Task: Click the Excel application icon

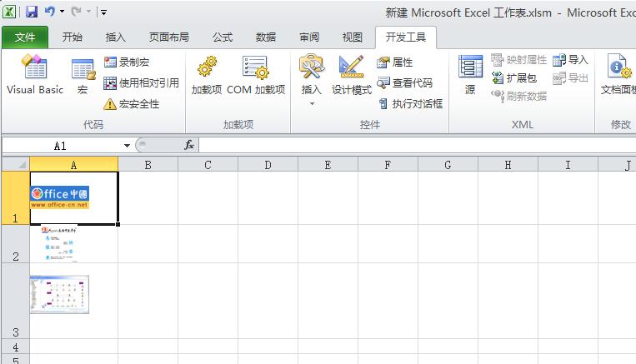Action: (x=9, y=12)
